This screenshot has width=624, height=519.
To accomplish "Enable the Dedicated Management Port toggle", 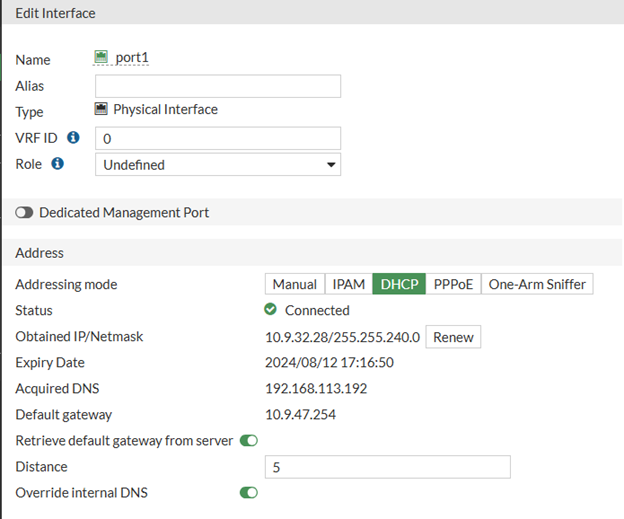I will (x=25, y=213).
